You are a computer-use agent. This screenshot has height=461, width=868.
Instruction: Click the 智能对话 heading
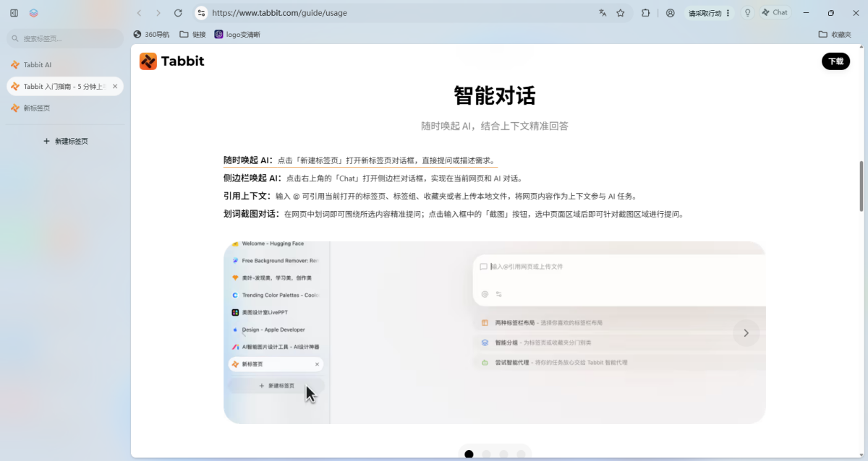(x=495, y=95)
